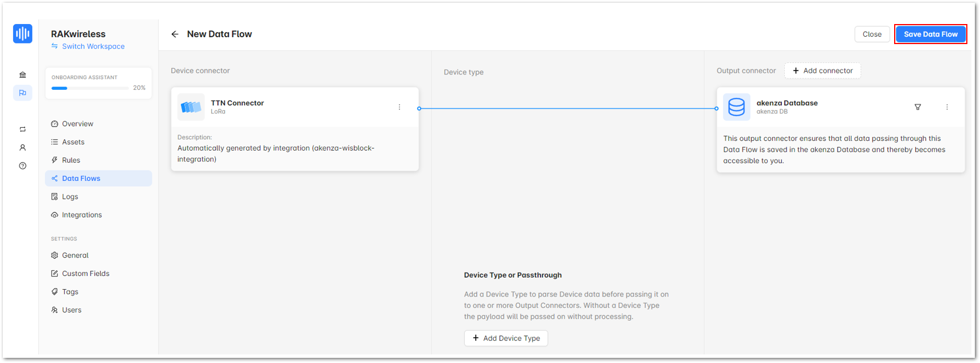Screen dimensions: 980x363
Task: Open the Overview menu item
Action: (98, 124)
